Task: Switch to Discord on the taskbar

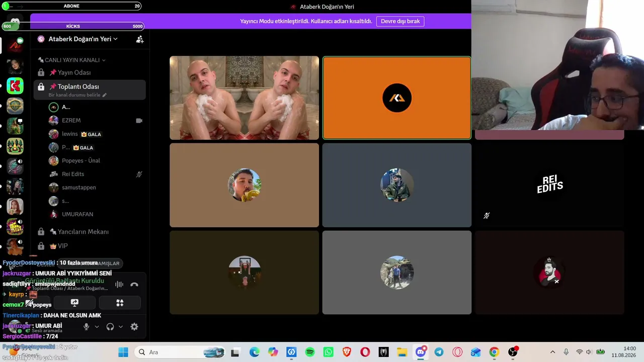Action: 421,352
